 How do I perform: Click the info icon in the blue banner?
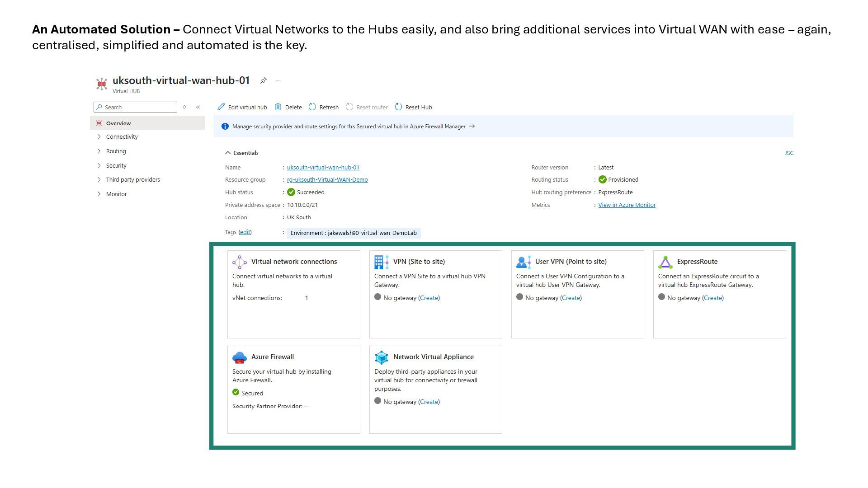(225, 127)
